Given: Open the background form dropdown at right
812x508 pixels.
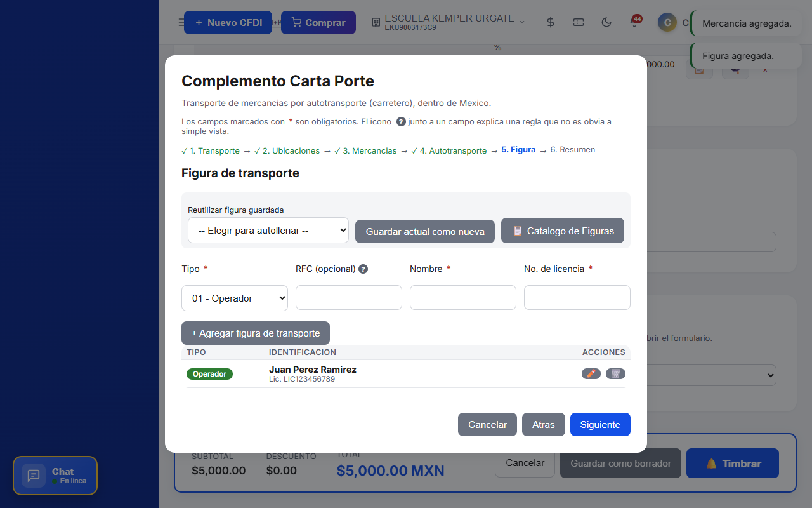Looking at the screenshot, I should [x=712, y=375].
